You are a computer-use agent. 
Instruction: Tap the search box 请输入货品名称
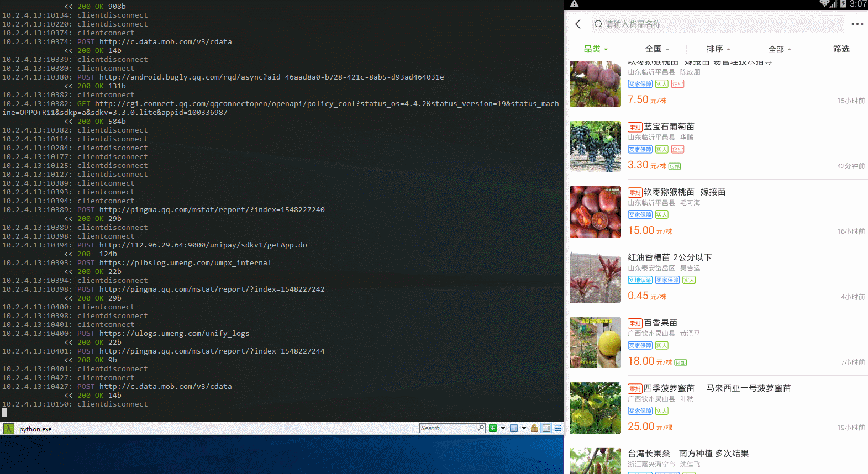(718, 24)
